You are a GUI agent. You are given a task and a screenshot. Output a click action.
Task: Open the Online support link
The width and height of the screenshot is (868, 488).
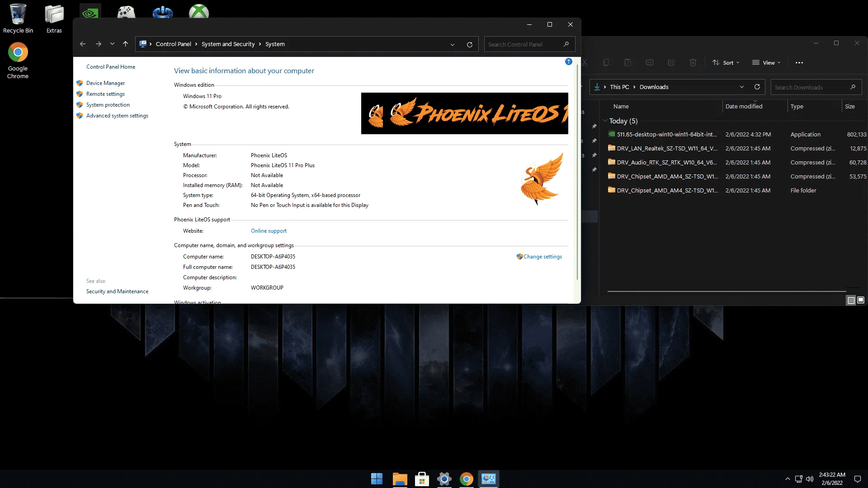pos(269,231)
